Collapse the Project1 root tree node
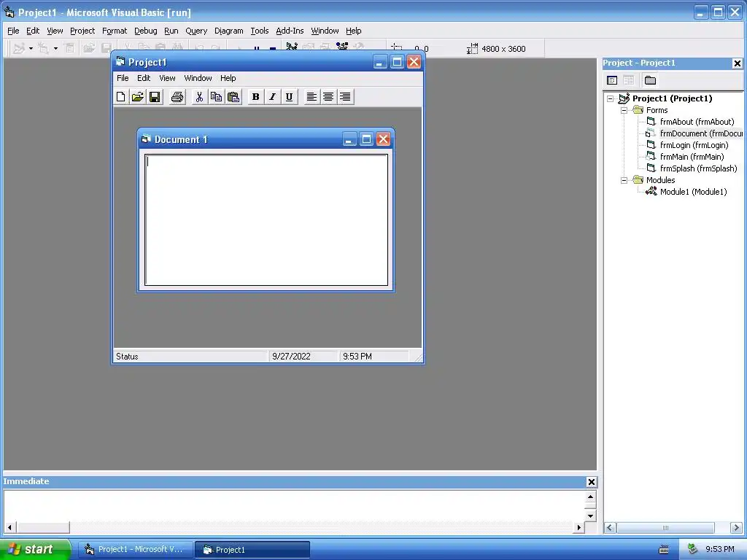 coord(610,98)
